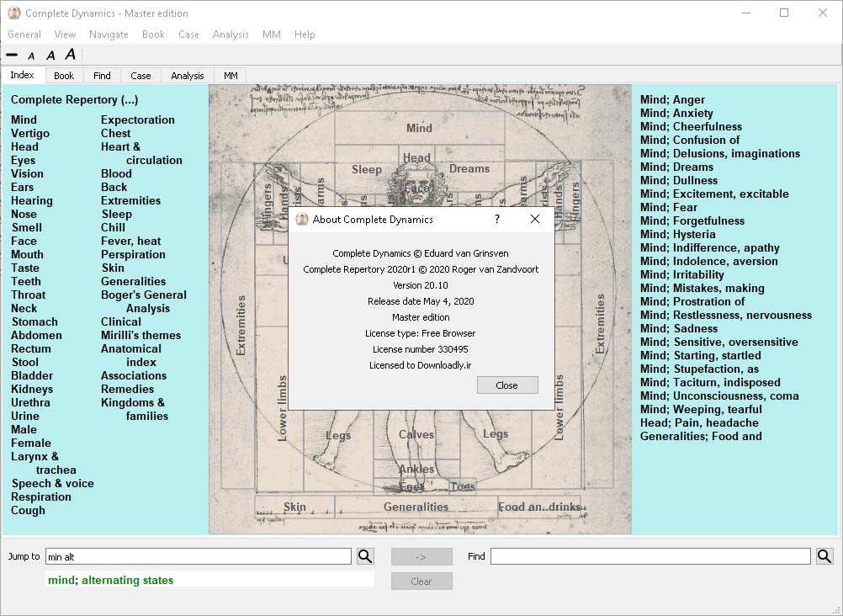Click the decrease text size dash icon

pos(12,55)
